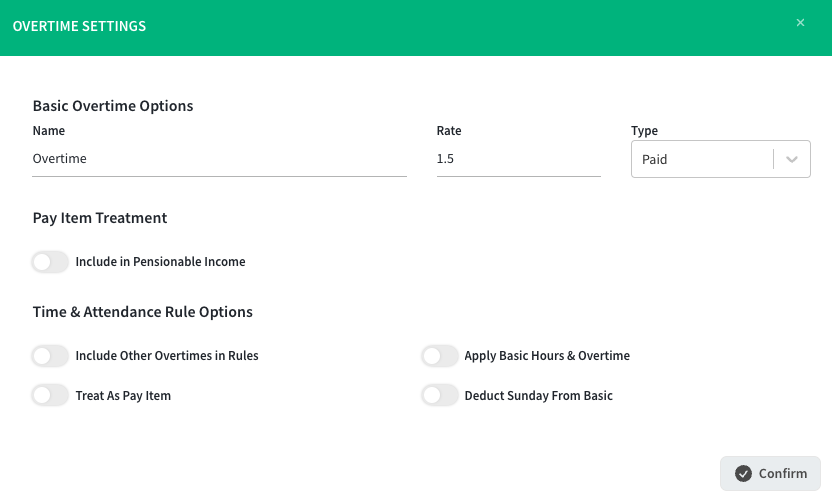Screen dimensions: 832x504
Task: Click the Rate field label
Action: click(449, 131)
